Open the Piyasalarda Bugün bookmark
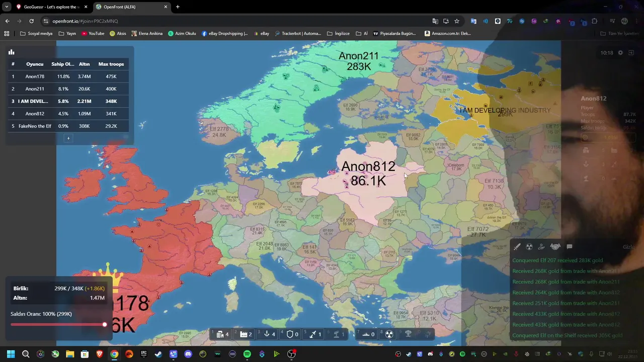The image size is (644, 362). point(394,34)
